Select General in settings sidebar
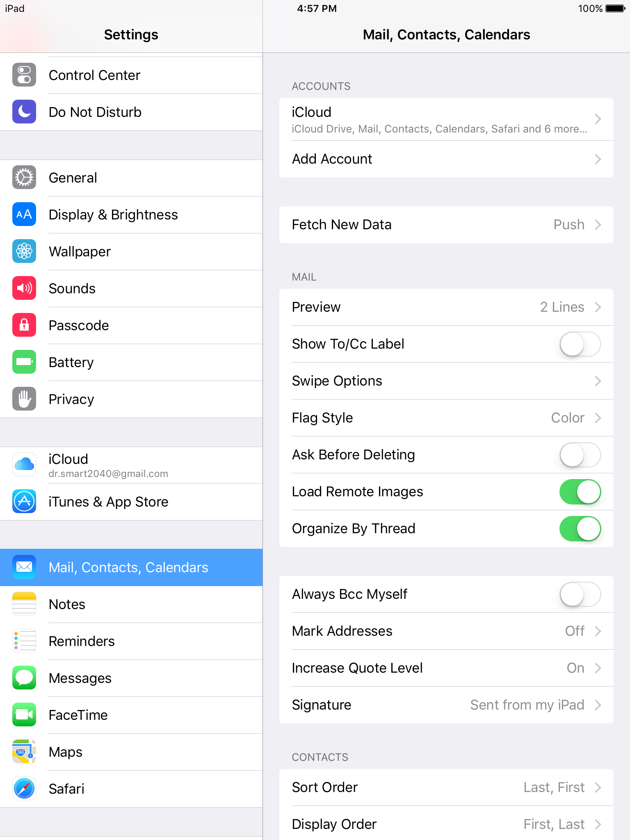 [131, 178]
